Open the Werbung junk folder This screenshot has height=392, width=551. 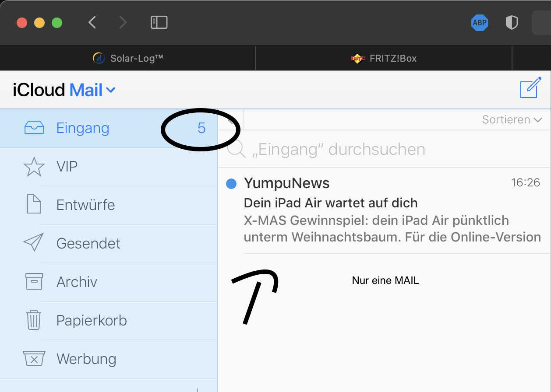(109, 359)
